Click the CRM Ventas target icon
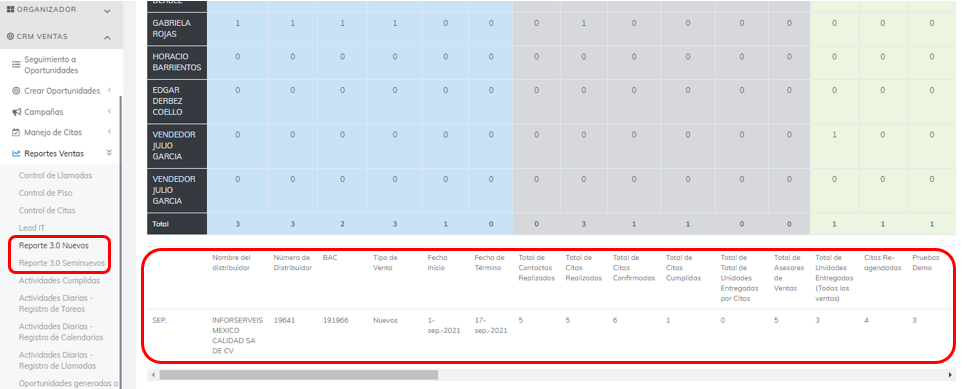The height and width of the screenshot is (389, 967). pos(10,36)
